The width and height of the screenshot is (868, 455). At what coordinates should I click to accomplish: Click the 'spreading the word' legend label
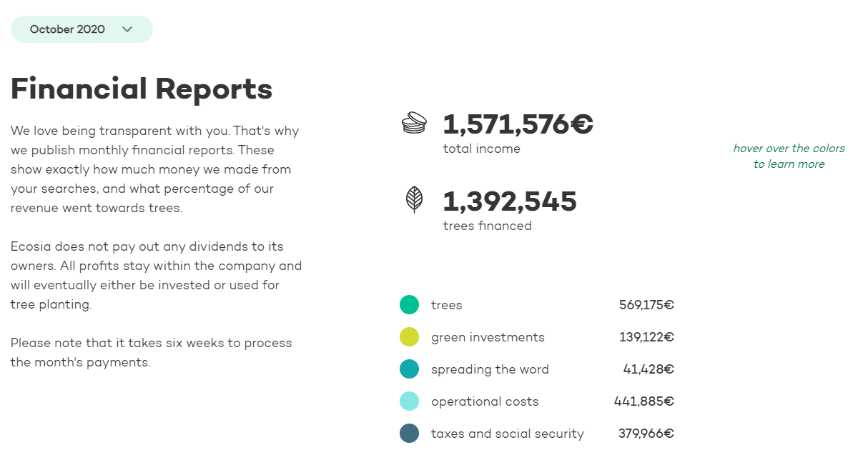coord(490,369)
